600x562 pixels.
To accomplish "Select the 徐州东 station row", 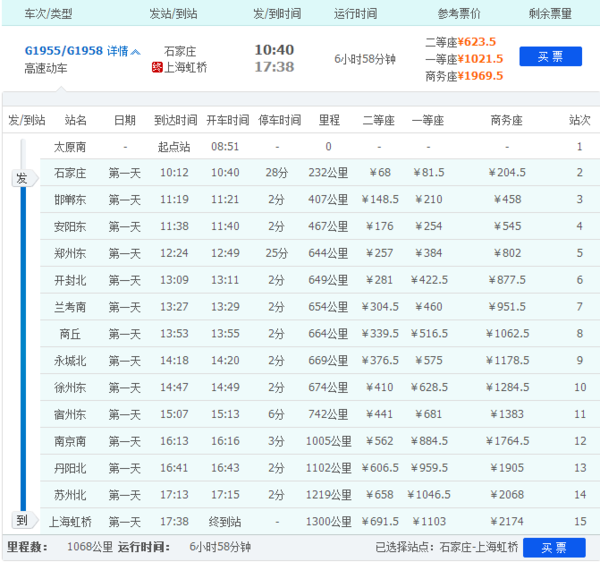I will 320,387.
